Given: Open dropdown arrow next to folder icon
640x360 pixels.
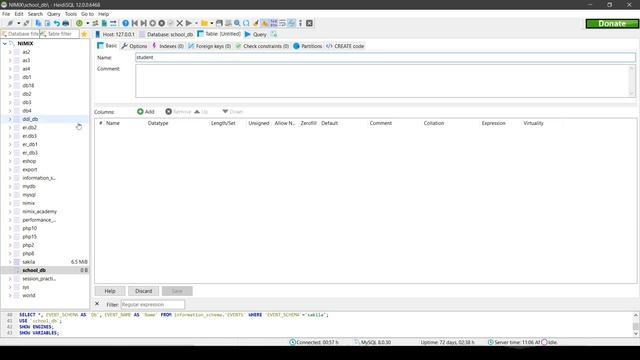Looking at the screenshot, I should (211, 23).
